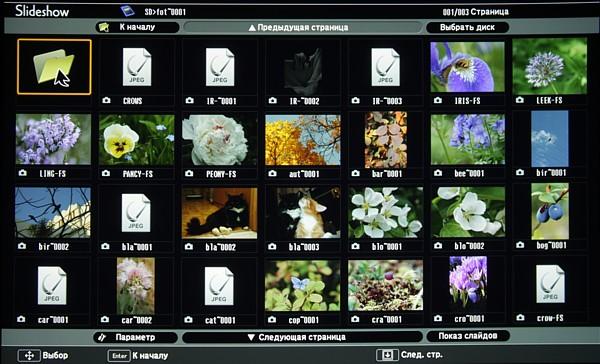Open bla~0002 black cat thumbnail
The height and width of the screenshot is (364, 600).
[x=220, y=213]
